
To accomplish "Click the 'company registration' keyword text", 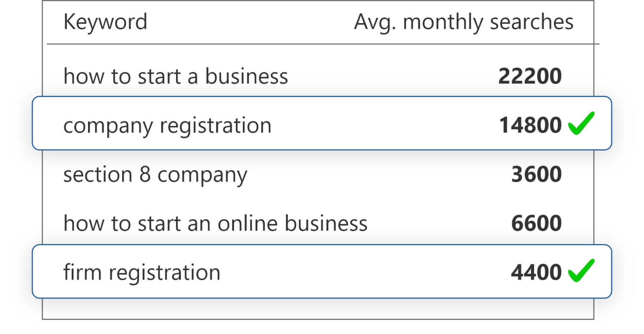I will point(167,126).
